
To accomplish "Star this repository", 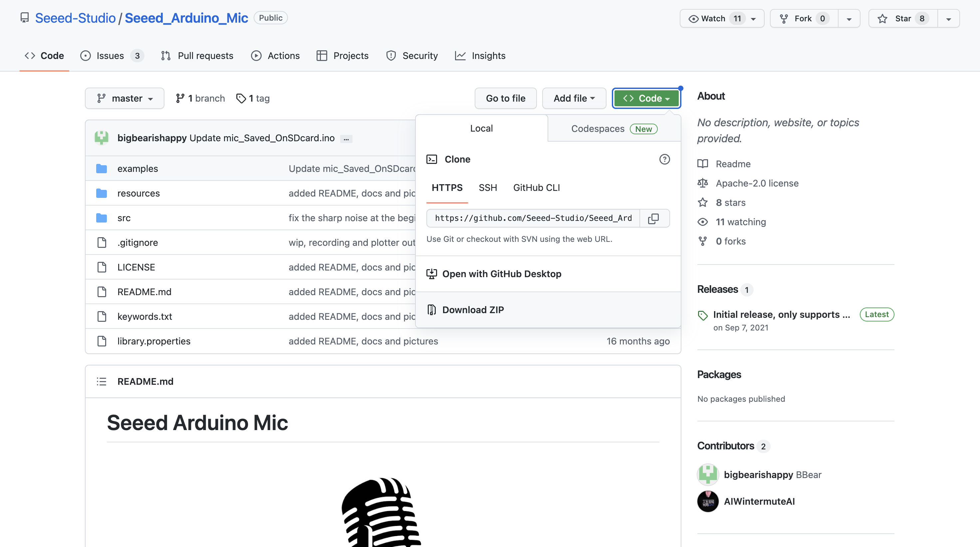I will (903, 18).
